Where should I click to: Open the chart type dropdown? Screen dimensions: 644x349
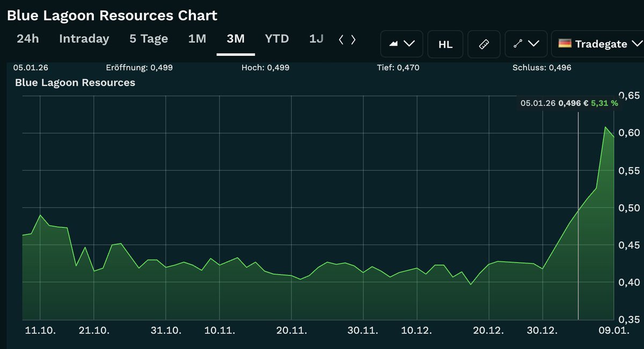point(402,44)
